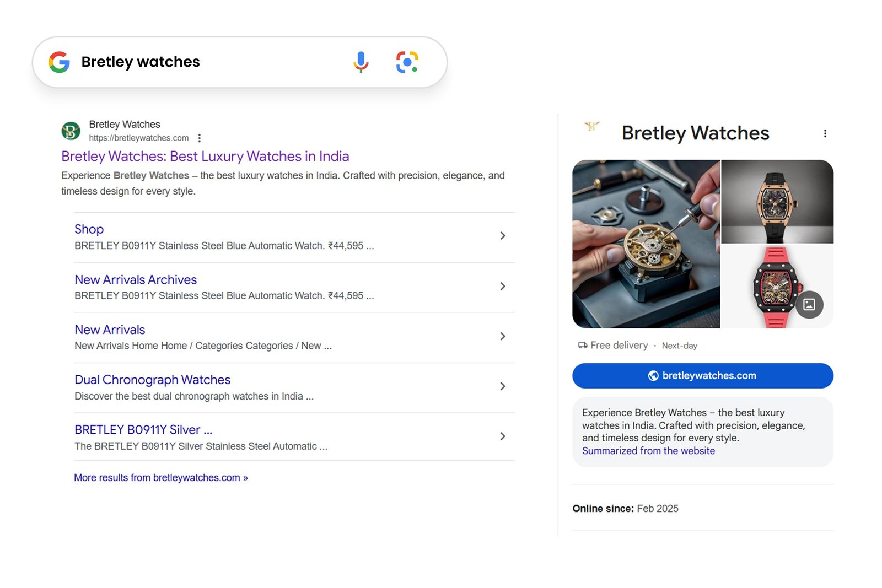Click the gold logo beside panel title

[591, 127]
